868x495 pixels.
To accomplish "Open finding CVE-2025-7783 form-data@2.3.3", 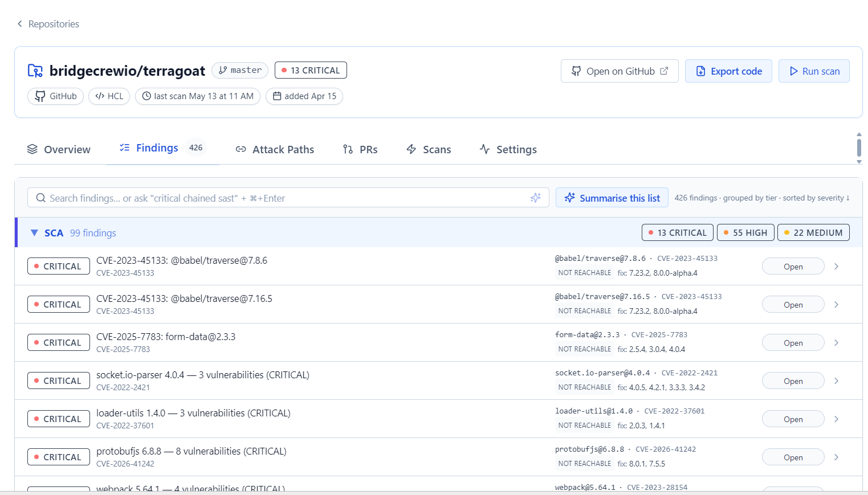I will [166, 337].
